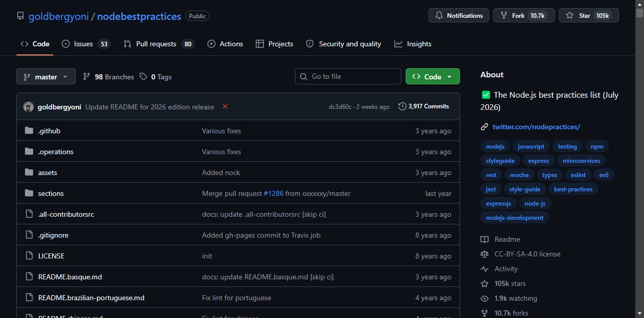The image size is (644, 318).
Task: View the 105k stars link
Action: (503, 283)
